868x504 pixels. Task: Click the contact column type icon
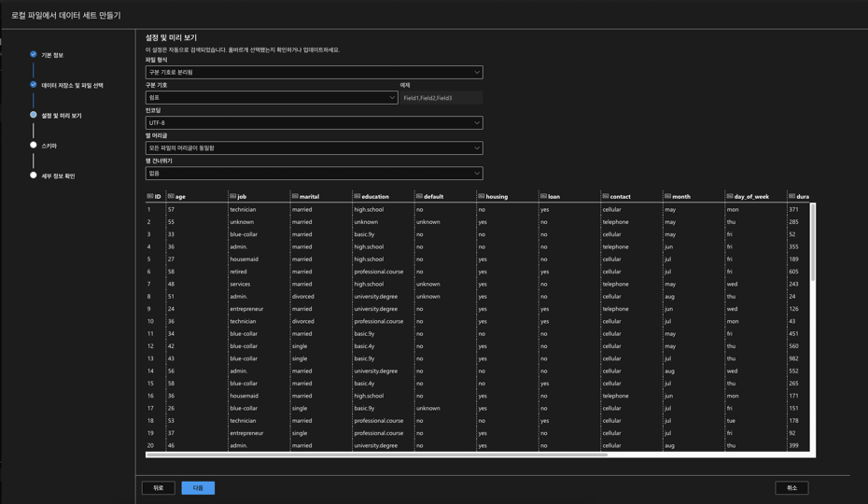[606, 196]
